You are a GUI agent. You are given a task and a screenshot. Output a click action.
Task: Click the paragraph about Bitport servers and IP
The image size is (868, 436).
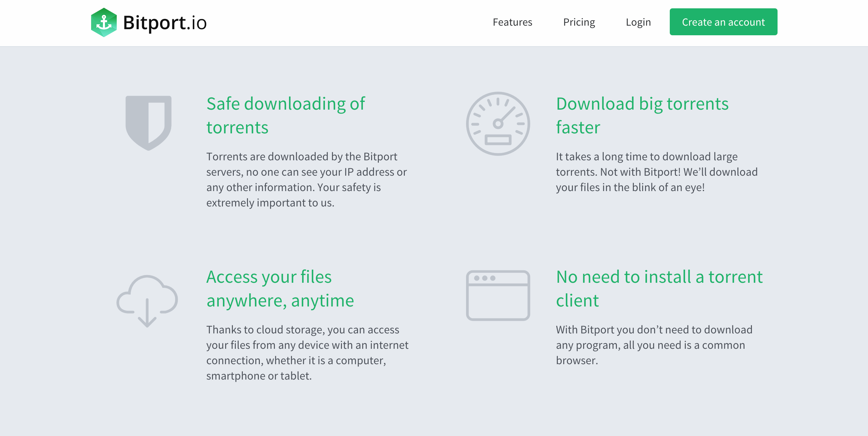(x=307, y=180)
